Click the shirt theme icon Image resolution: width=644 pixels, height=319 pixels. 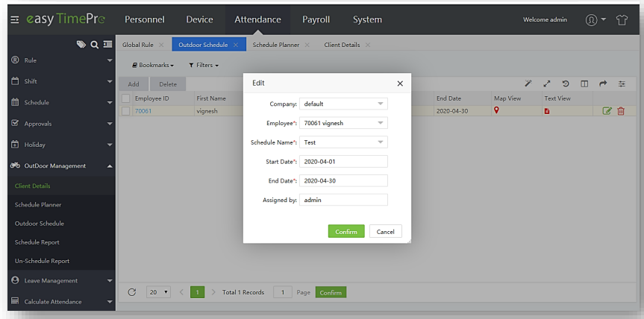(622, 19)
